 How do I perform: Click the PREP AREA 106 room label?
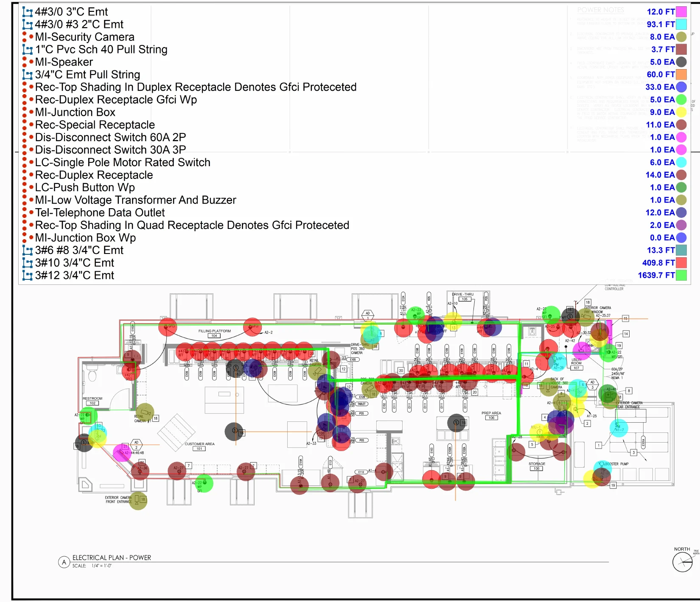click(491, 415)
